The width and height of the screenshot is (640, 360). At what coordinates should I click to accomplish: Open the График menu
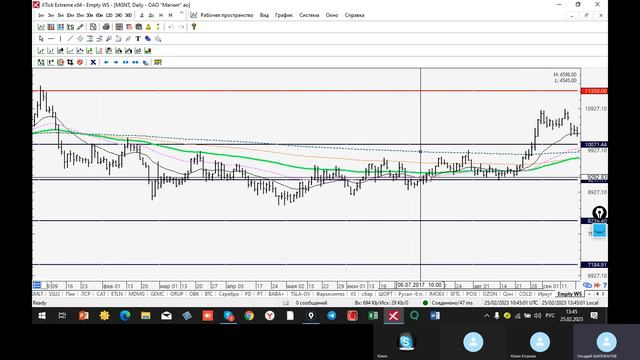(x=284, y=15)
